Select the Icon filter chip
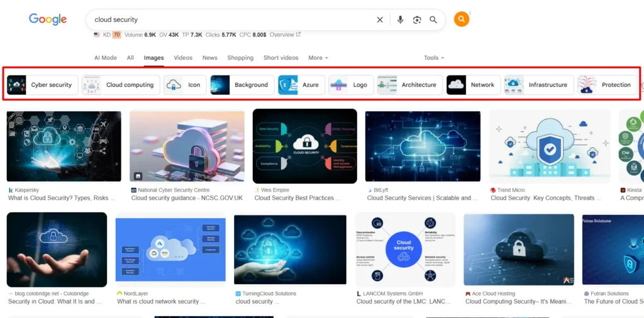This screenshot has height=318, width=644. pyautogui.click(x=185, y=85)
